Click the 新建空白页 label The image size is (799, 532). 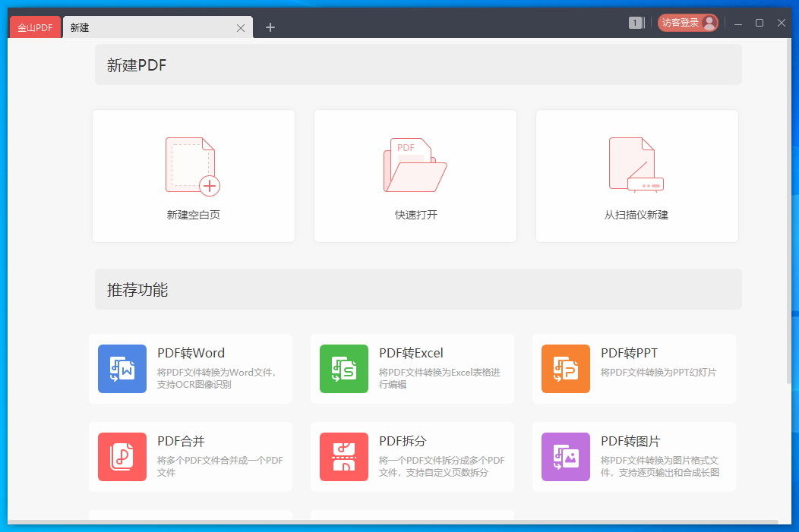point(193,215)
